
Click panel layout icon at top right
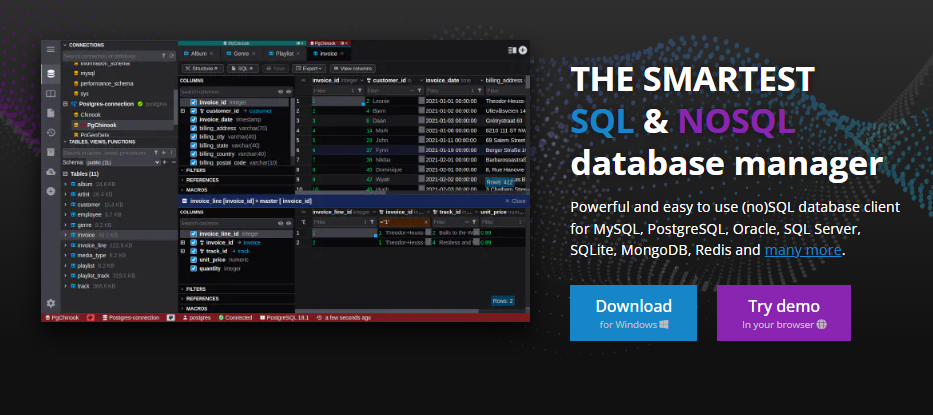512,50
